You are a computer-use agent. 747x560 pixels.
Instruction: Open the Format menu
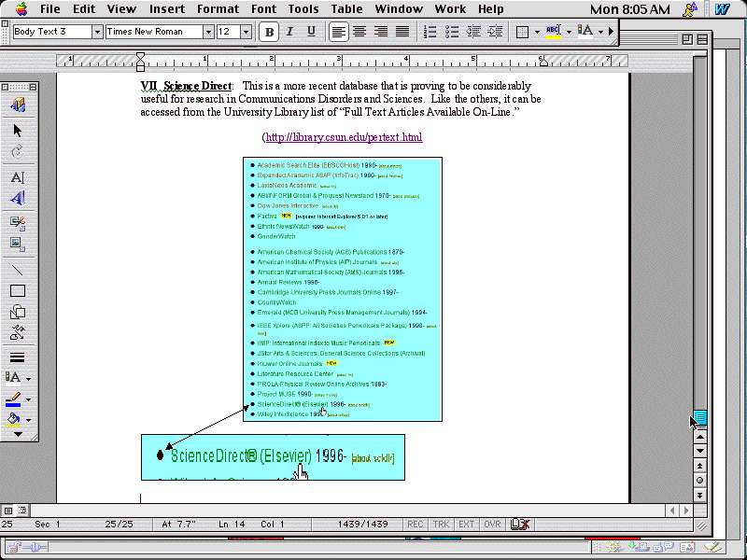point(218,9)
